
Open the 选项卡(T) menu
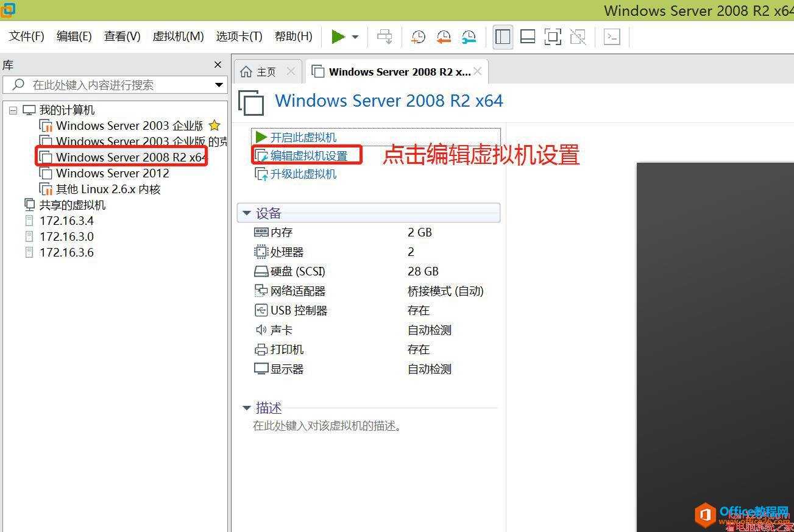point(239,37)
